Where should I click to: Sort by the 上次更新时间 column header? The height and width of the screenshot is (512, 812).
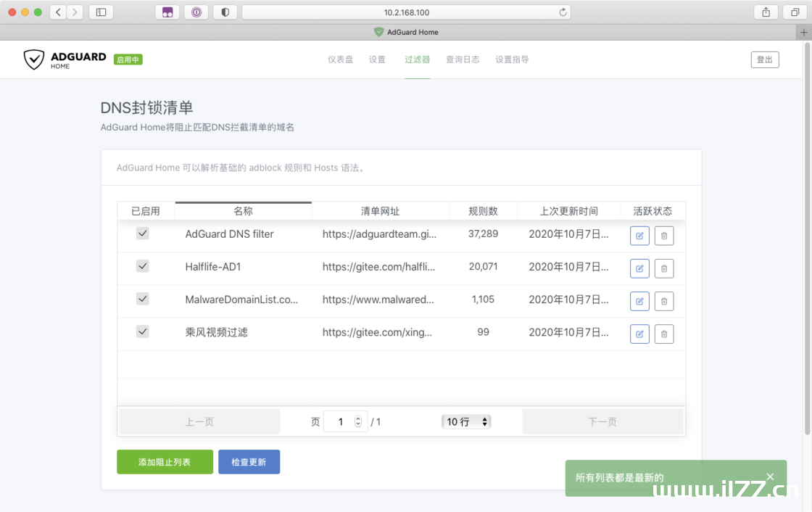pyautogui.click(x=568, y=211)
